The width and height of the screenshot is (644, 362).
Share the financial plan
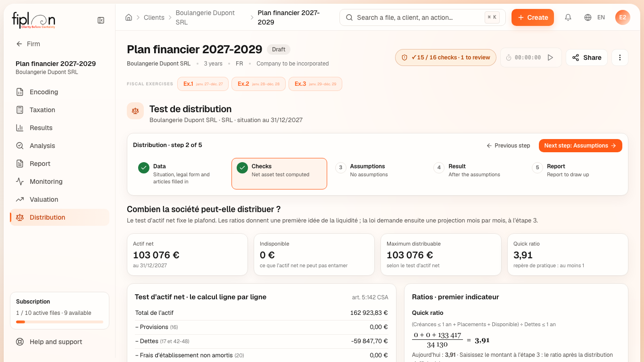pos(586,58)
